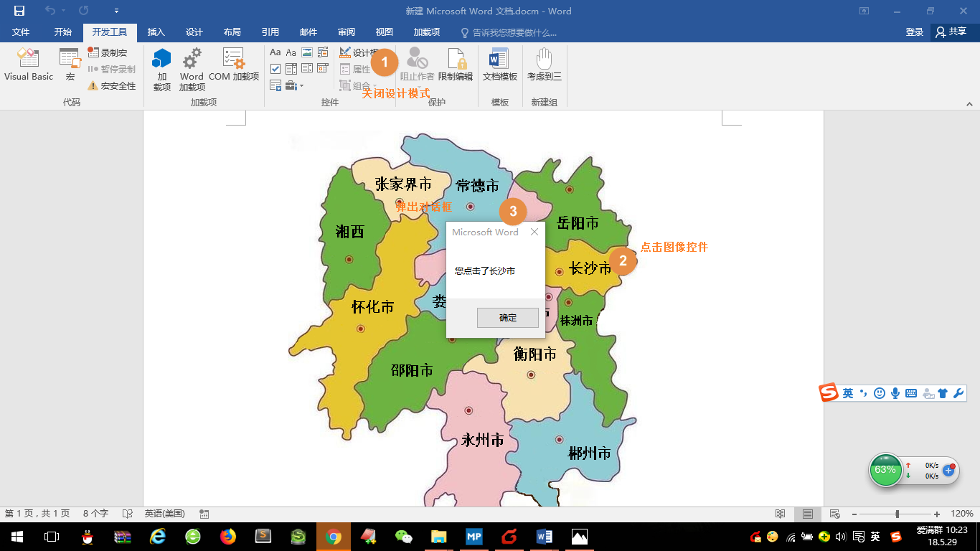980x551 pixels.
Task: Open Sogou emoji panel
Action: pyautogui.click(x=880, y=393)
